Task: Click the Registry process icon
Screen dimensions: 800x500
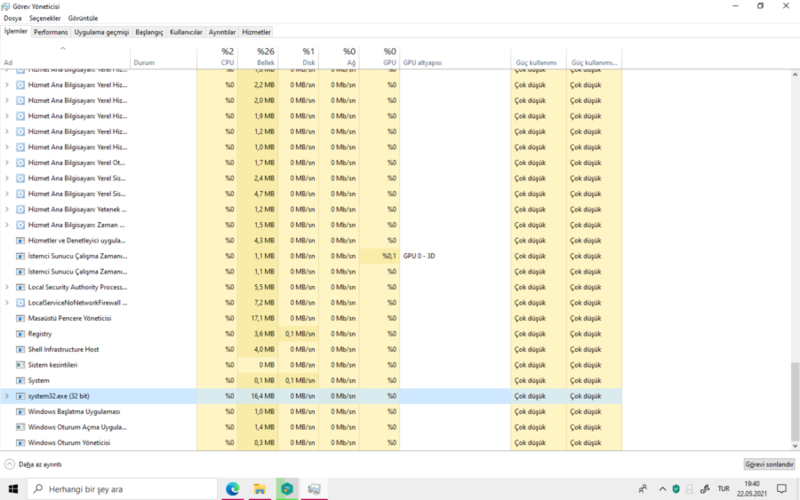Action: (x=21, y=334)
